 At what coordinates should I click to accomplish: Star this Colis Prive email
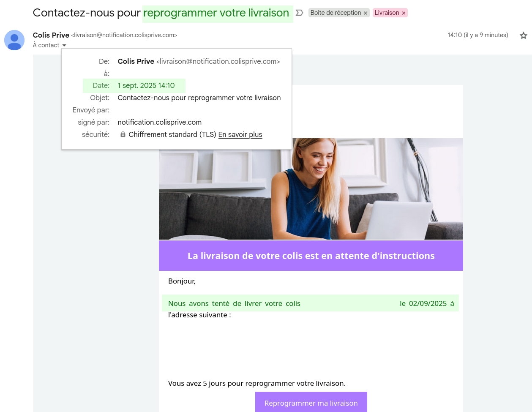coord(524,35)
